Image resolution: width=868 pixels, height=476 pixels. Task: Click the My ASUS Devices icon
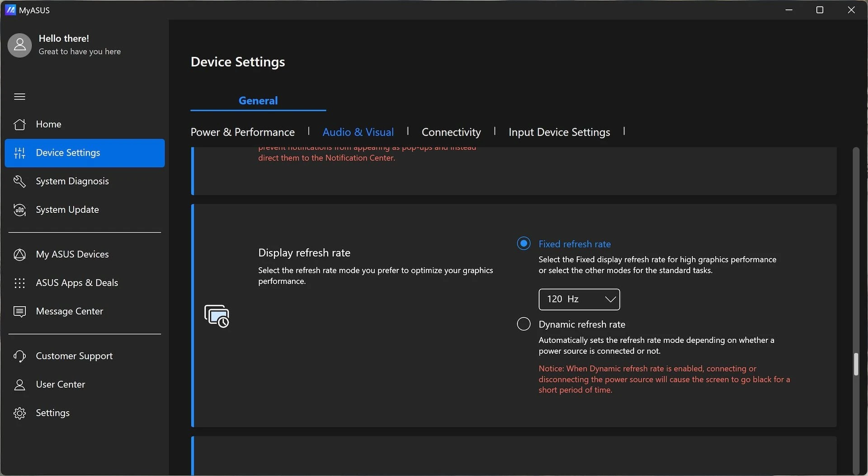coord(19,255)
